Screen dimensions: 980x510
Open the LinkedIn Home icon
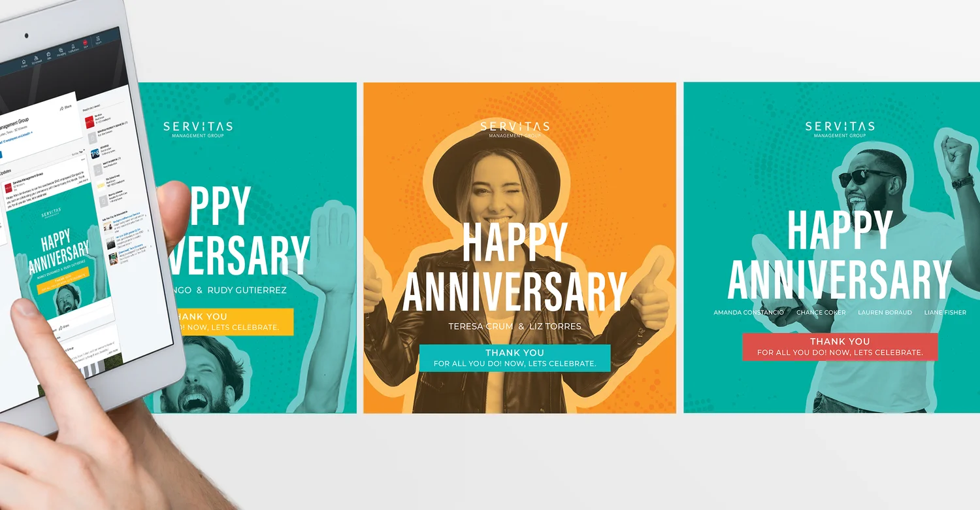24,62
